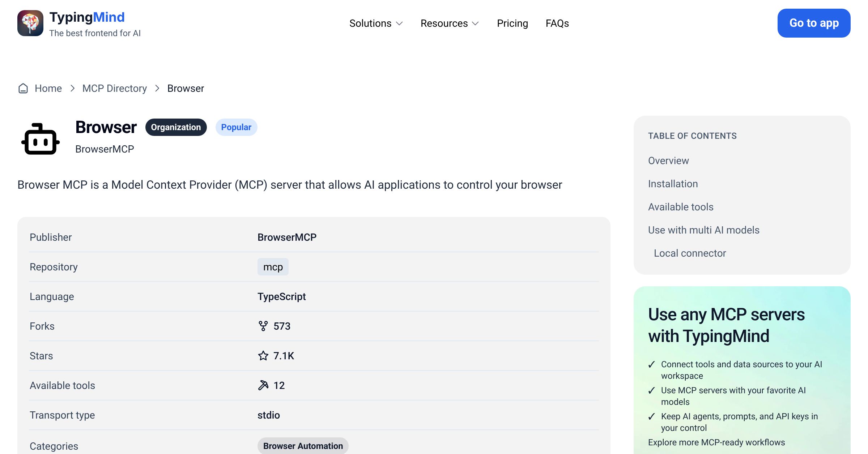The height and width of the screenshot is (454, 868).
Task: Jump to Installation section
Action: (673, 184)
